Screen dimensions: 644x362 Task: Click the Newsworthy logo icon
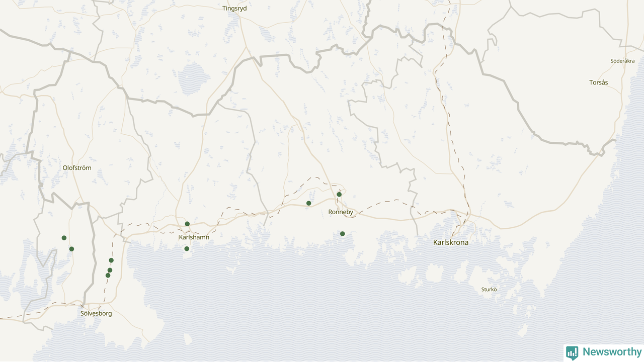(x=572, y=352)
